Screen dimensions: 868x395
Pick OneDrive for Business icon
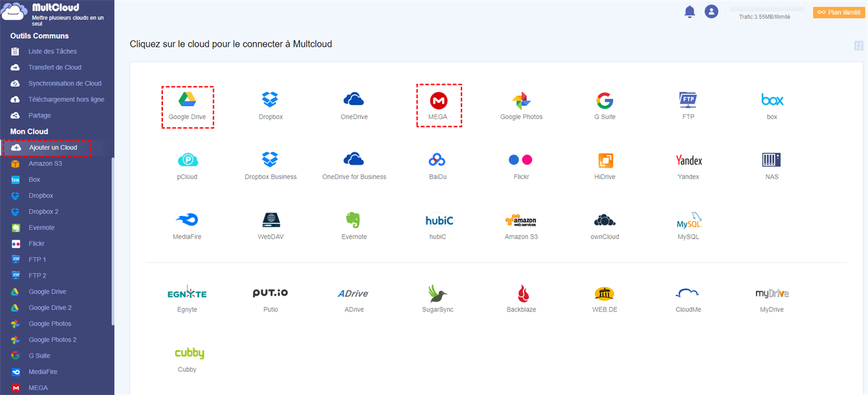click(x=354, y=160)
